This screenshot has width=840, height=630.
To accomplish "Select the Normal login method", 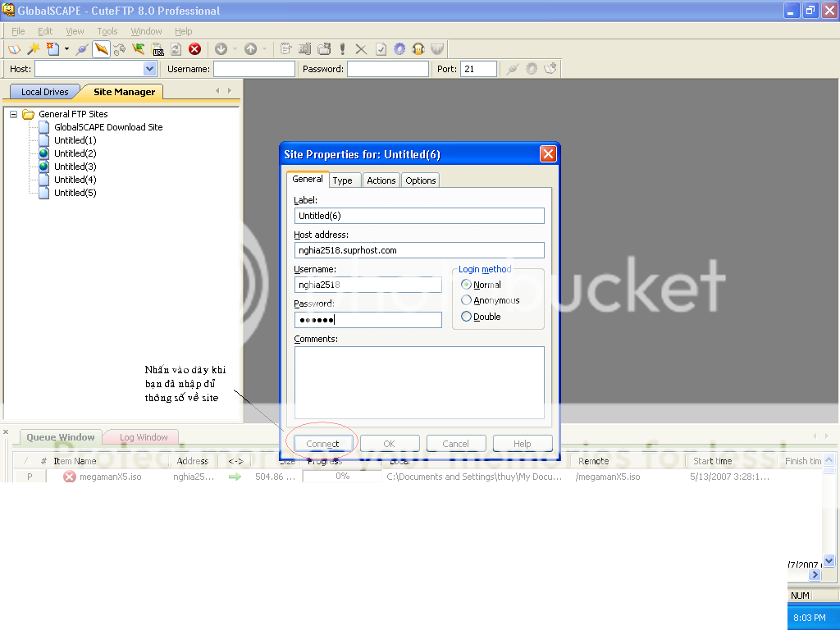I will 467,285.
